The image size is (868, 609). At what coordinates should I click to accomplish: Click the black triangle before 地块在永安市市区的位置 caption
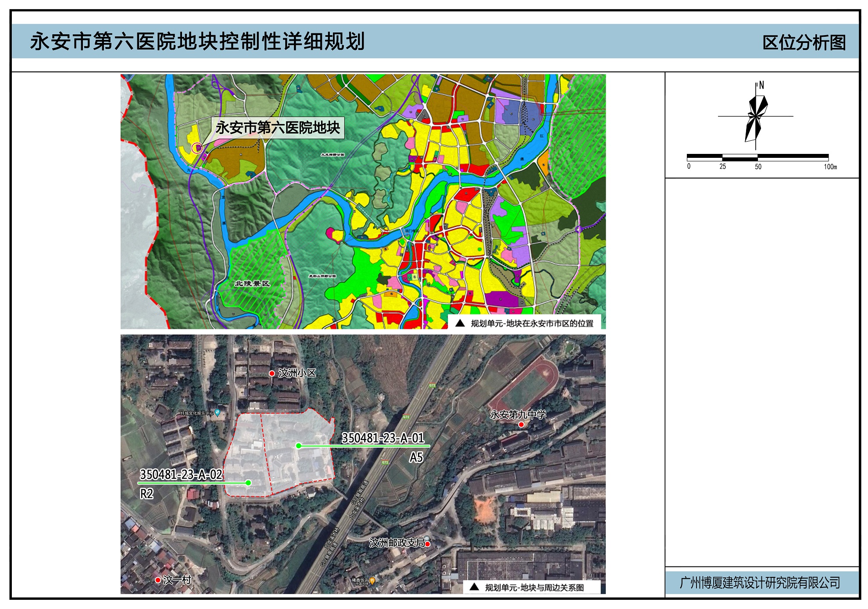[x=460, y=323]
